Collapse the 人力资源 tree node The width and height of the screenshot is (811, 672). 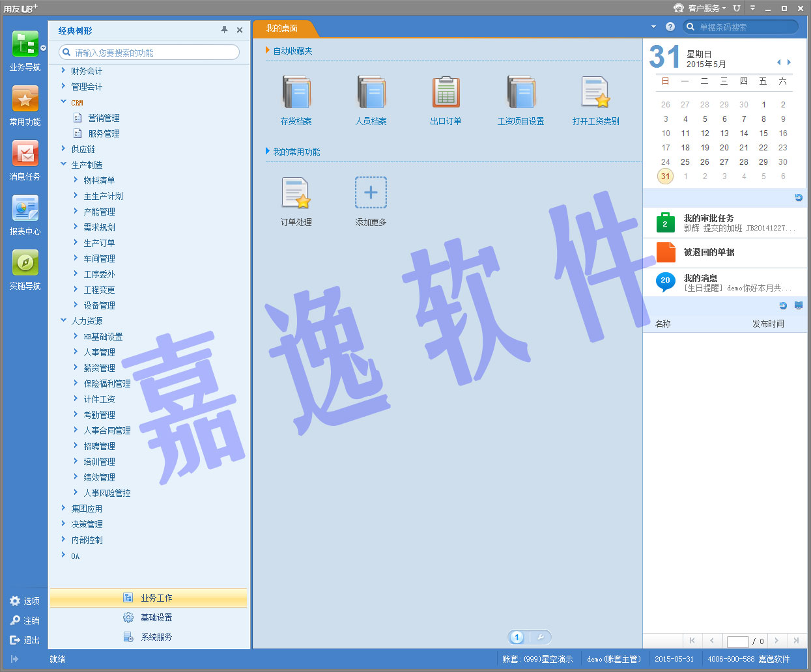[63, 320]
